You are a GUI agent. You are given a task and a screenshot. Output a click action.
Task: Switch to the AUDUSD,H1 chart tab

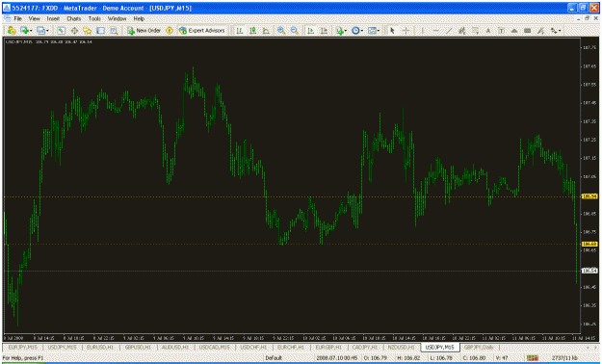[175, 347]
